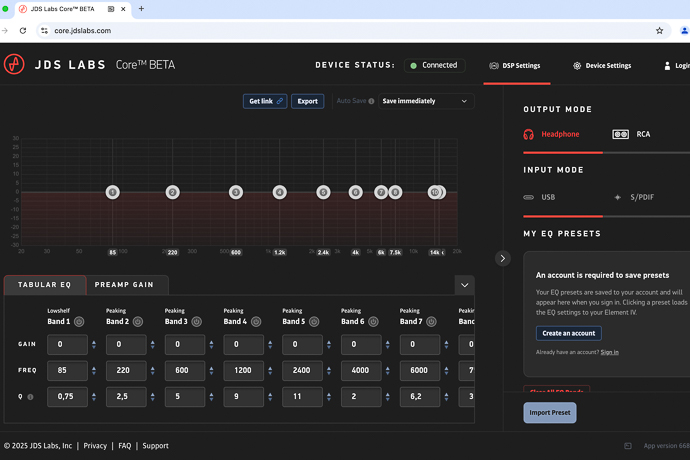Click the Band 4 frequency field showing 1200
690x460 pixels.
[x=244, y=371]
